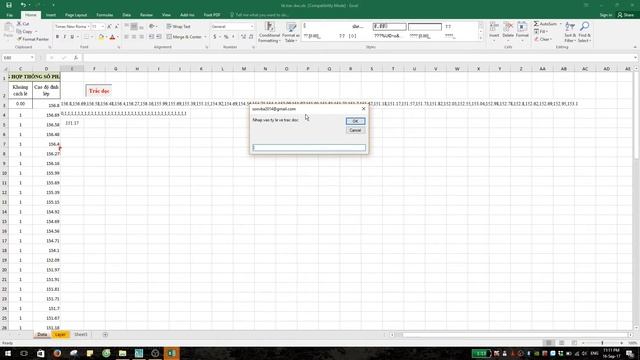Open the File menu
The height and width of the screenshot is (360, 640).
pos(9,15)
